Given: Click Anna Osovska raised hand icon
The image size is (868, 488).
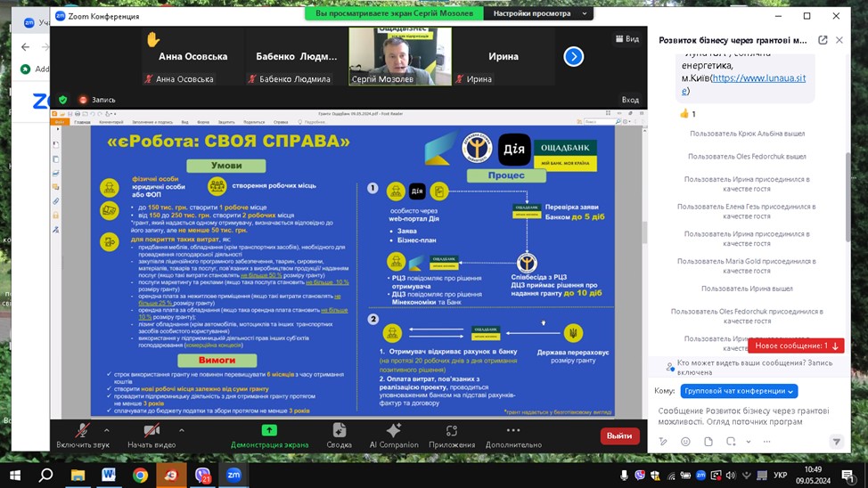Looking at the screenshot, I should pyautogui.click(x=153, y=40).
